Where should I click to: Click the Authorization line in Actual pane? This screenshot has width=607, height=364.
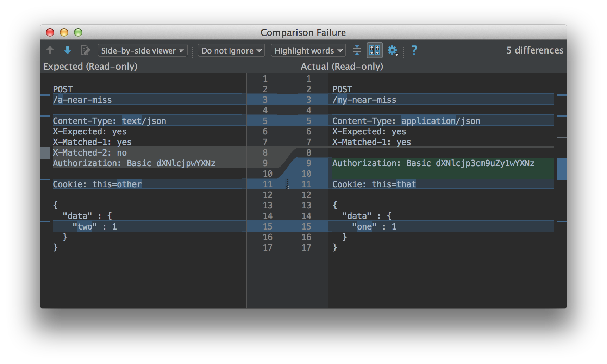coord(433,163)
